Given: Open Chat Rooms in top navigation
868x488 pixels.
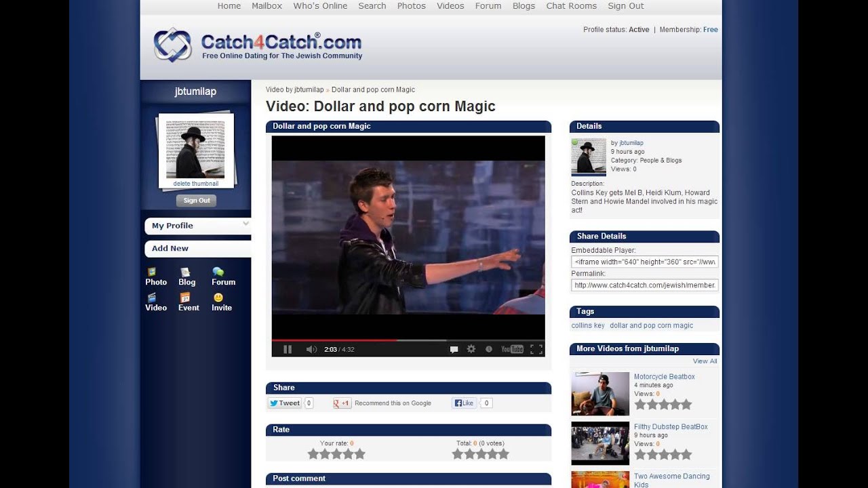Looking at the screenshot, I should click(x=572, y=6).
